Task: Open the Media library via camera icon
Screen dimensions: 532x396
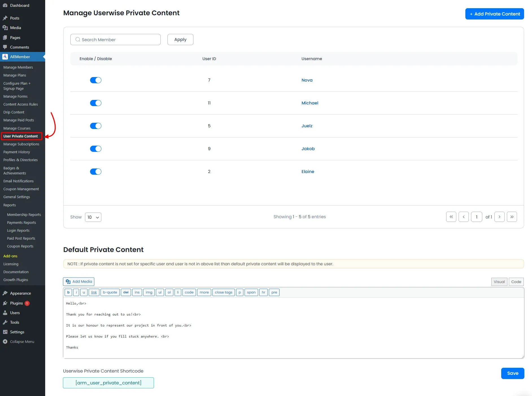Action: click(x=5, y=28)
